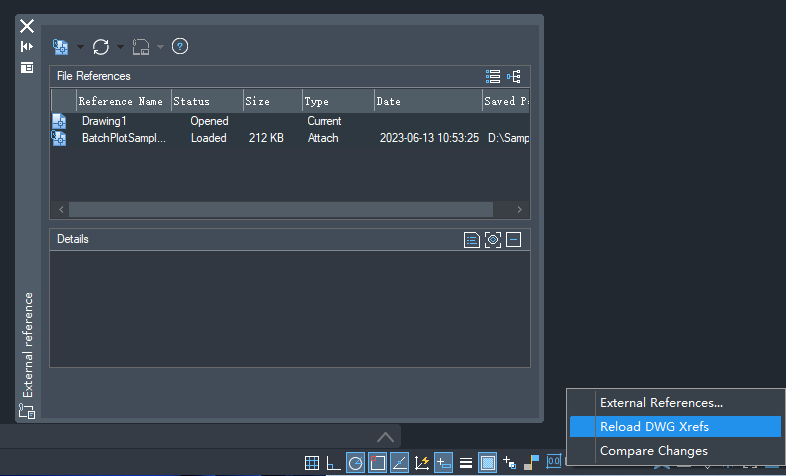Sort by the Reference Name column header
The height and width of the screenshot is (476, 786).
[x=121, y=101]
